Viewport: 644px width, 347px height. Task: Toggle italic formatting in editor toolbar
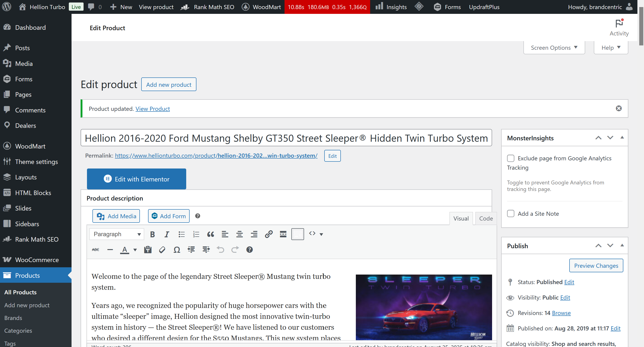(x=167, y=234)
